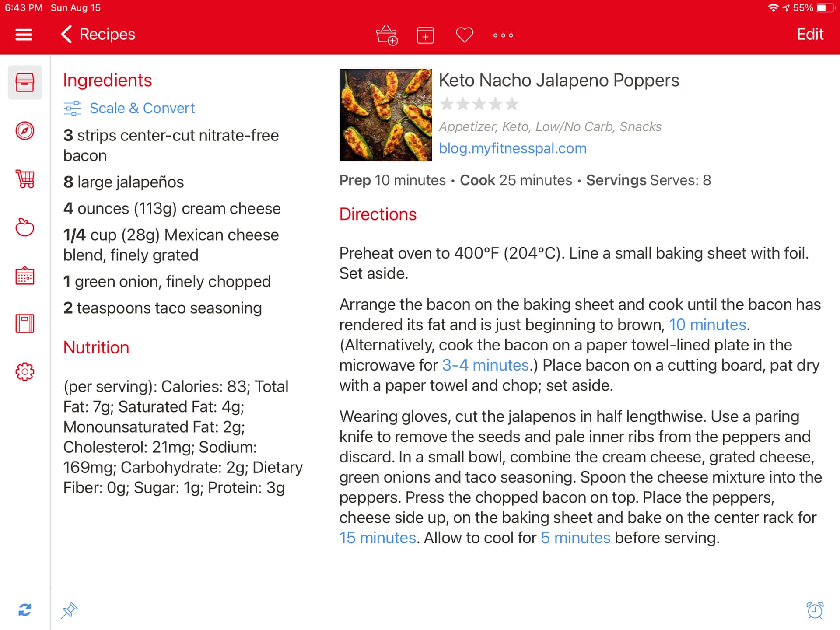Viewport: 840px width, 630px height.
Task: Add recipe to meal planner calendar
Action: tap(425, 35)
